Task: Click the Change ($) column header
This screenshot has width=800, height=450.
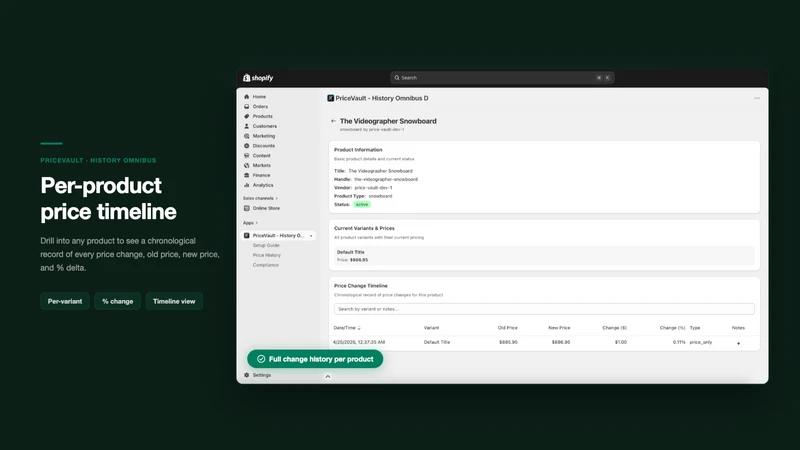Action: coord(614,328)
